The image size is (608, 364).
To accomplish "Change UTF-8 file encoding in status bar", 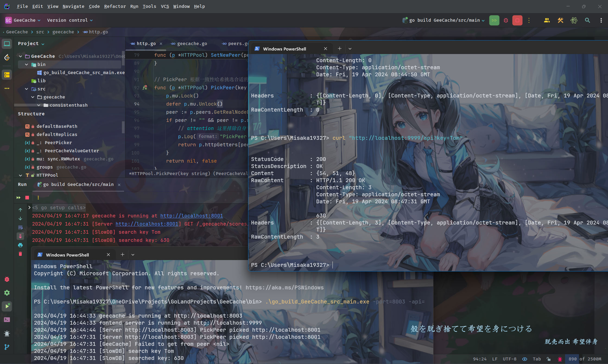I will click(509, 359).
